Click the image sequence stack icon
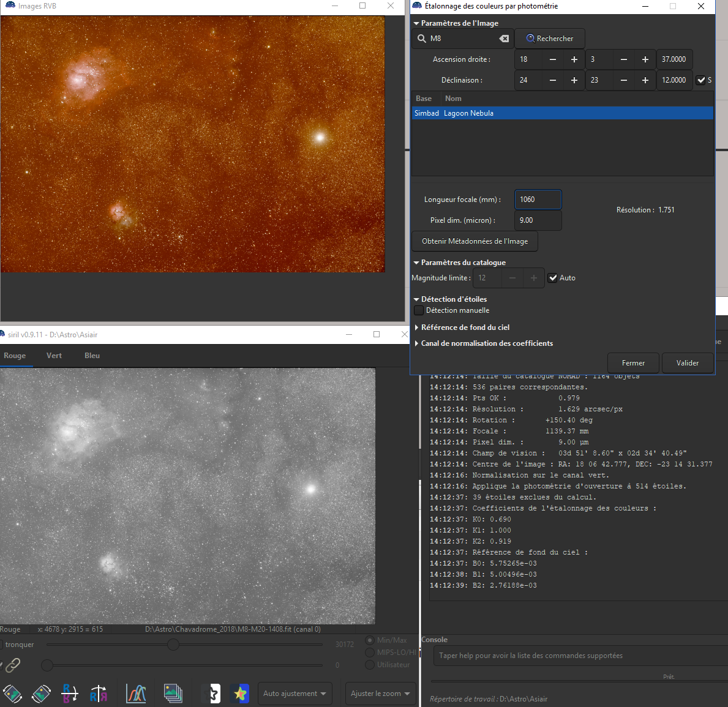Screen dimensions: 728x707 pyautogui.click(x=173, y=694)
